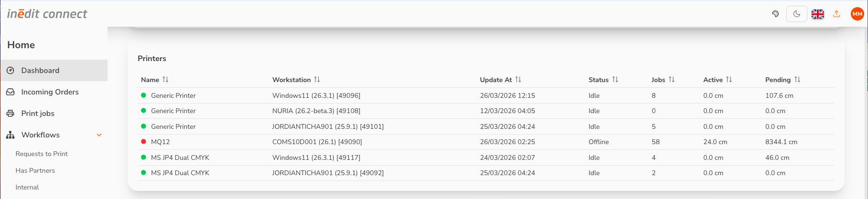868x199 pixels.
Task: Sort table using the Status sort arrows
Action: point(615,80)
